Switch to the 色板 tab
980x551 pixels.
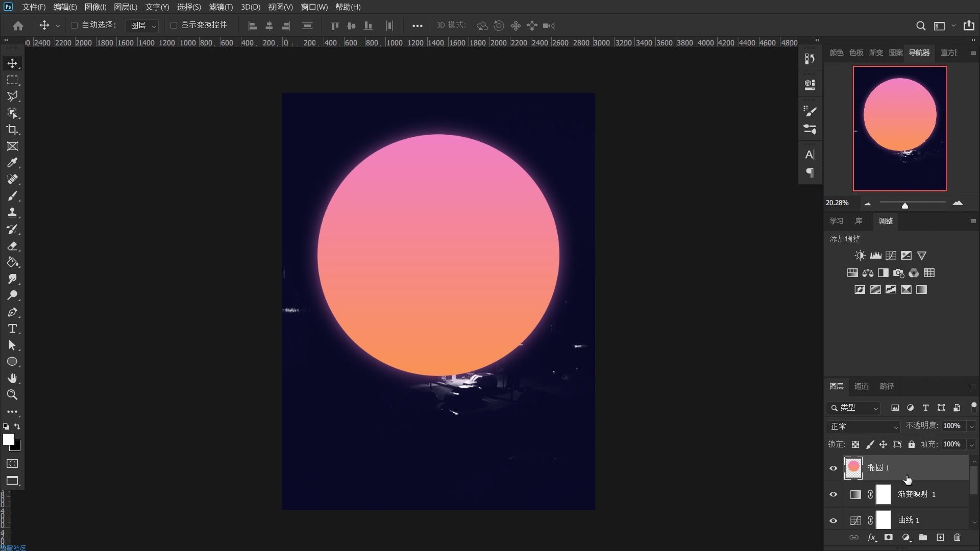click(856, 53)
